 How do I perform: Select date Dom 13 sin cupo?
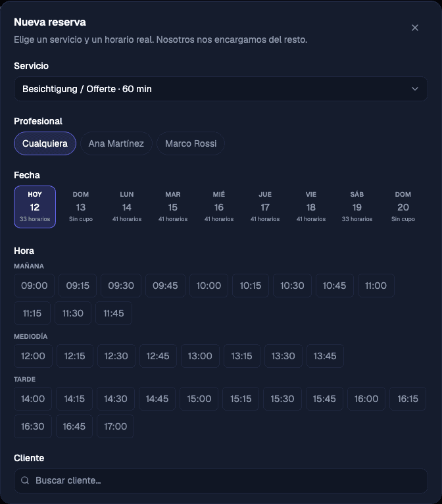81,207
